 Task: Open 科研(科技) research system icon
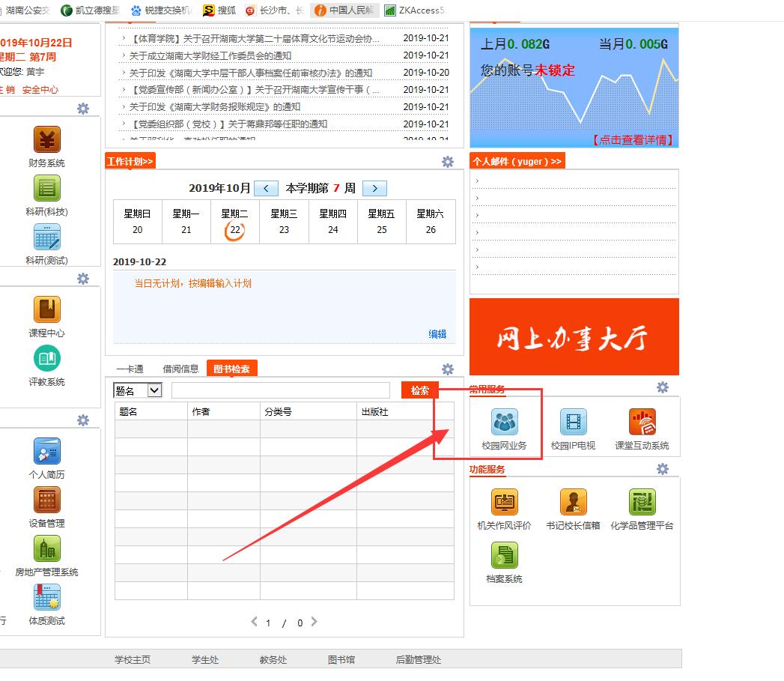click(x=46, y=189)
